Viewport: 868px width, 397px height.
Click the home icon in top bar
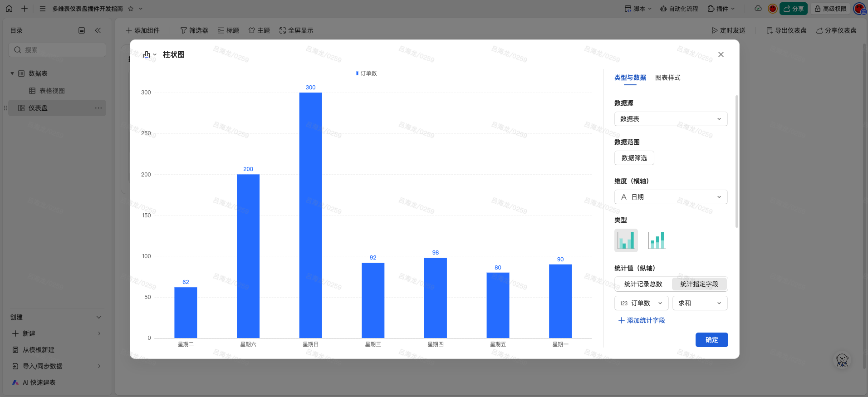click(9, 9)
